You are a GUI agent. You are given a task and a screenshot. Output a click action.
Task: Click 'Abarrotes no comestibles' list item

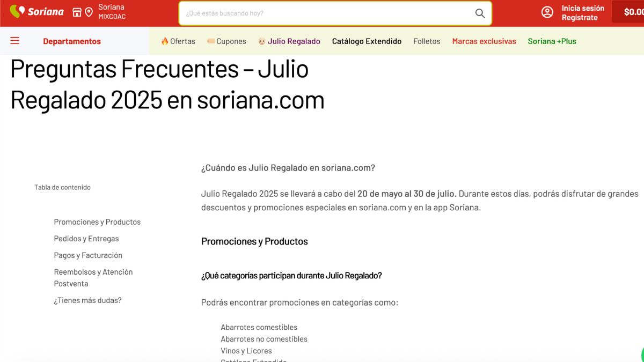(x=264, y=339)
